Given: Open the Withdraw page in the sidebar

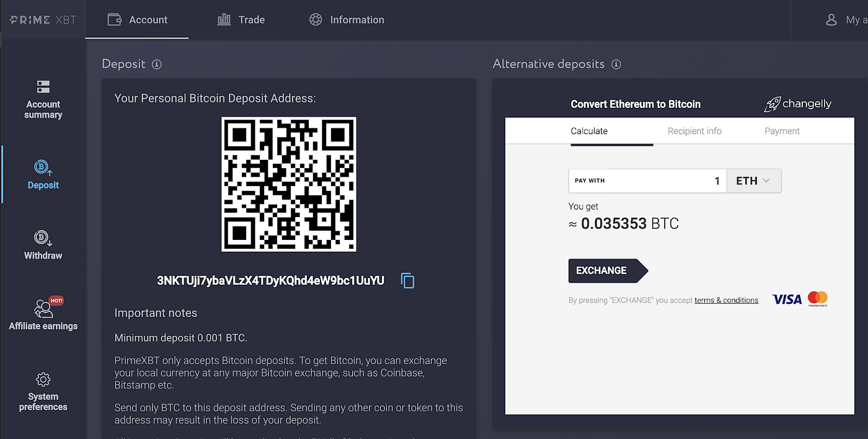Looking at the screenshot, I should pos(43,245).
